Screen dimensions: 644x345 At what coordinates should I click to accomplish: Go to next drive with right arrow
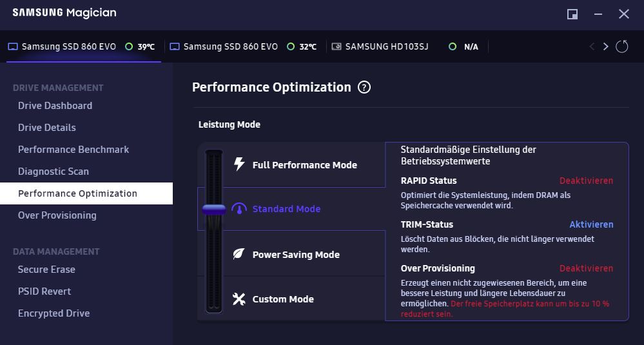tap(605, 46)
